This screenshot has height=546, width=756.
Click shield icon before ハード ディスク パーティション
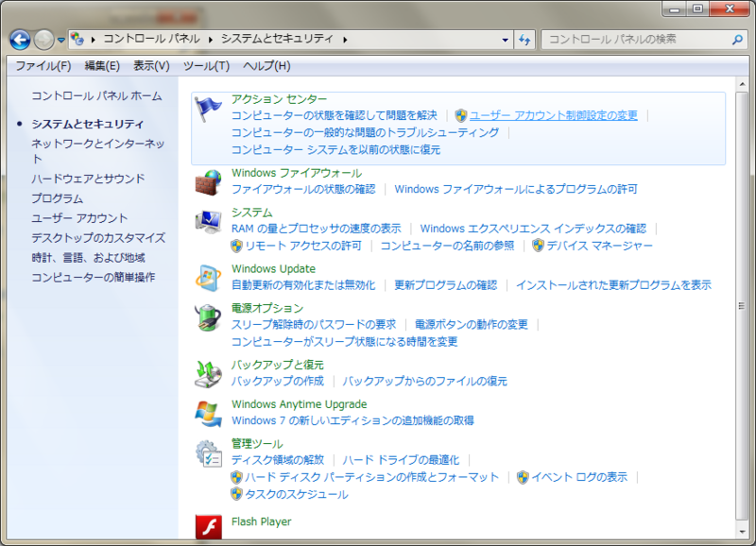(236, 478)
